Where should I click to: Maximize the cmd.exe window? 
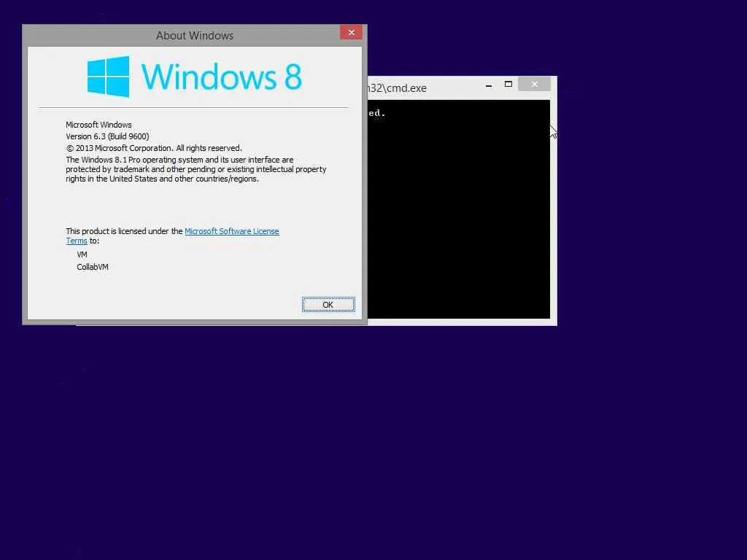click(x=508, y=85)
